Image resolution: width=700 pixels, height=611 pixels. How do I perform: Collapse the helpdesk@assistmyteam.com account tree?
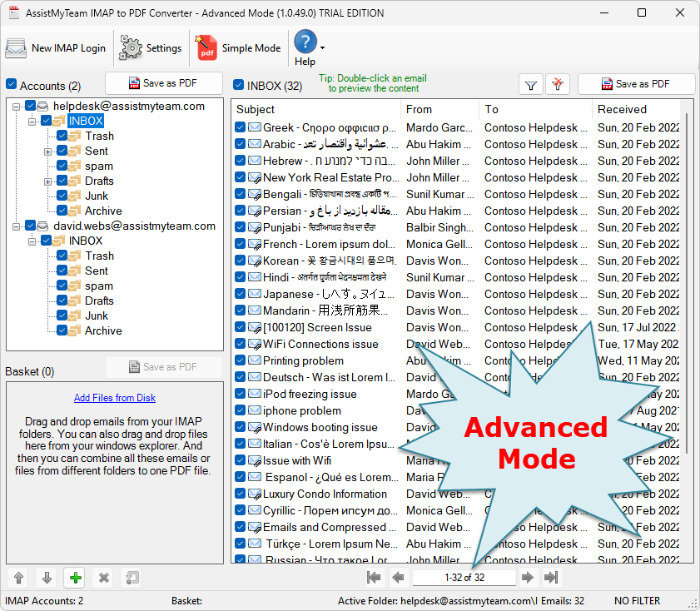[18, 107]
